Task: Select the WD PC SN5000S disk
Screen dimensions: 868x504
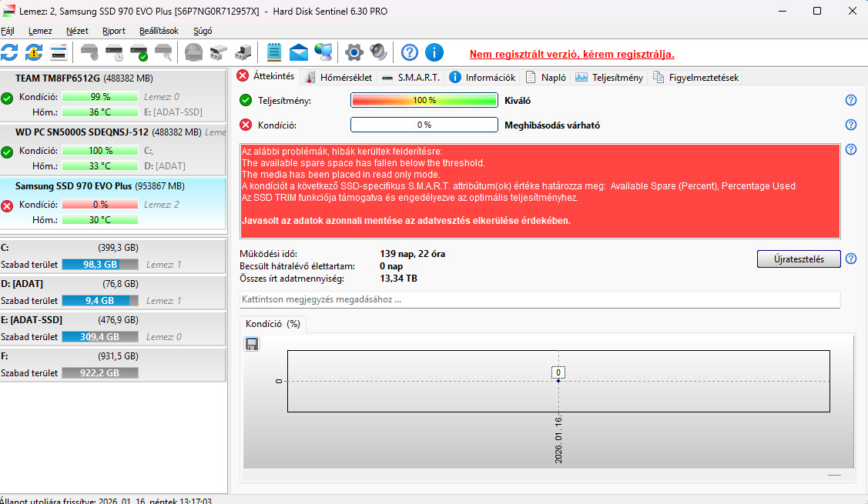Action: pyautogui.click(x=113, y=149)
